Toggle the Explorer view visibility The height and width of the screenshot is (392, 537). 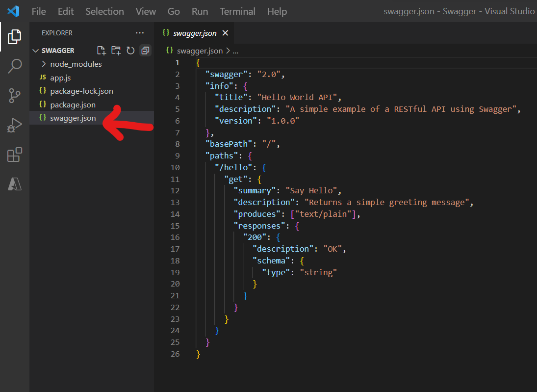[x=15, y=36]
